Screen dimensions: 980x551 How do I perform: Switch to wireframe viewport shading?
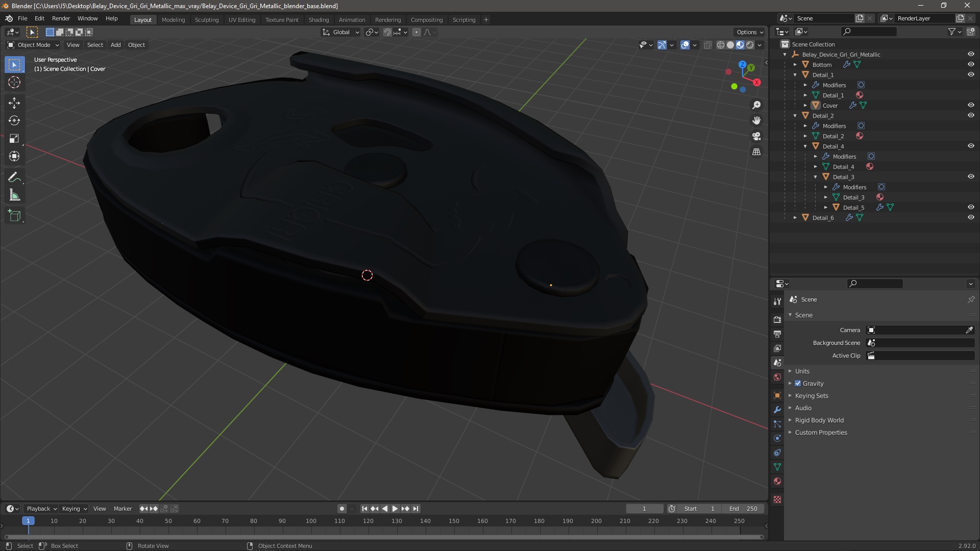(x=720, y=45)
